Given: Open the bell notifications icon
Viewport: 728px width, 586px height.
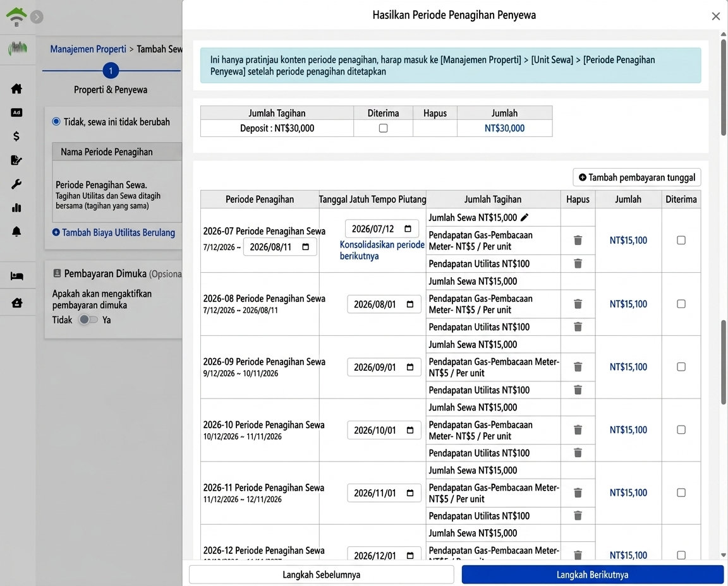Looking at the screenshot, I should [16, 231].
